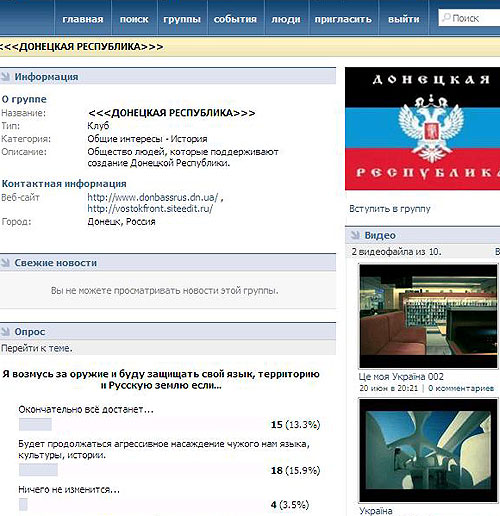Open the главная navigation item
This screenshot has width=500, height=516.
83,19
